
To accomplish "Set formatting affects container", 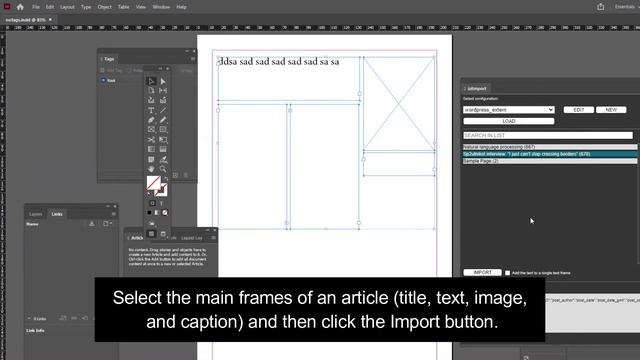I will (152, 203).
